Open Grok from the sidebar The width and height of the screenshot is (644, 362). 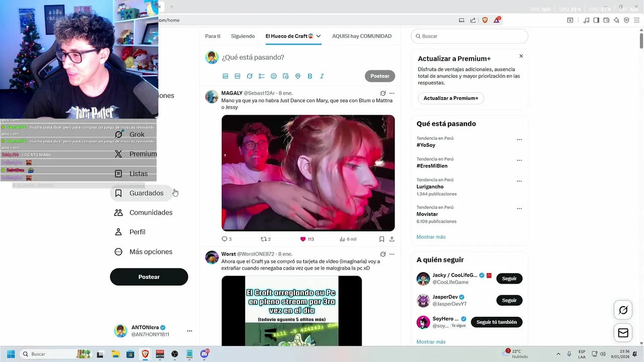130,134
